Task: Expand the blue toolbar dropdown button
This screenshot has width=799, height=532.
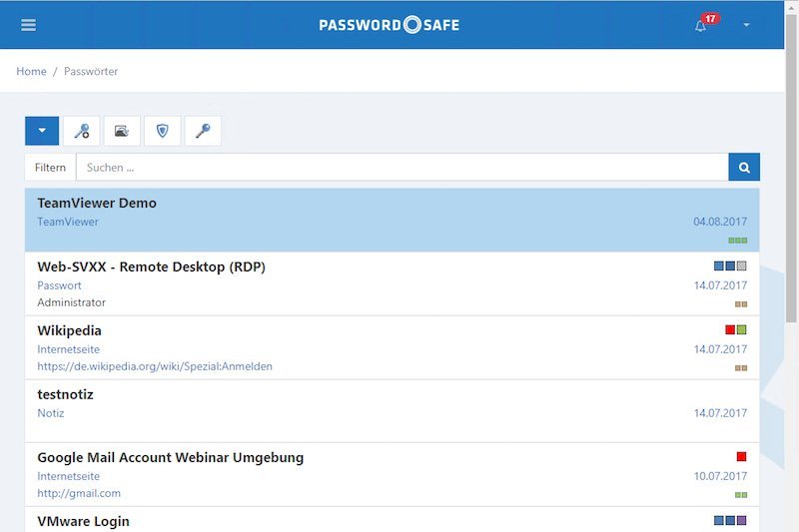Action: [x=42, y=131]
